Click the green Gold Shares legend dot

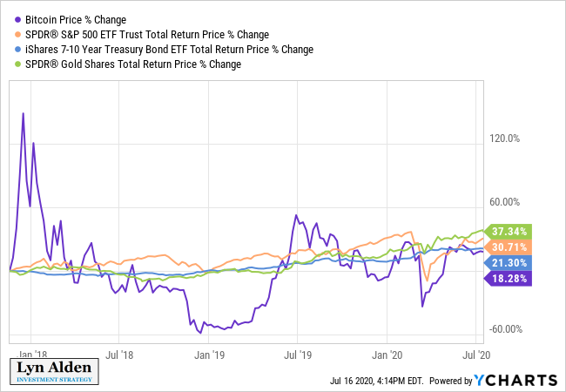pos(17,64)
